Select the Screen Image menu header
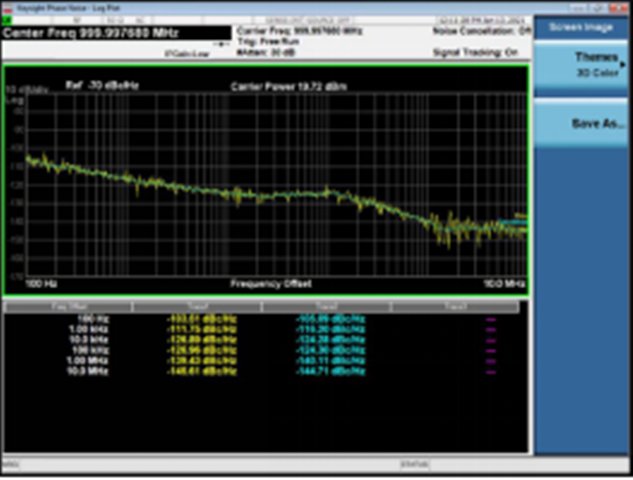The height and width of the screenshot is (480, 633). pos(583,27)
